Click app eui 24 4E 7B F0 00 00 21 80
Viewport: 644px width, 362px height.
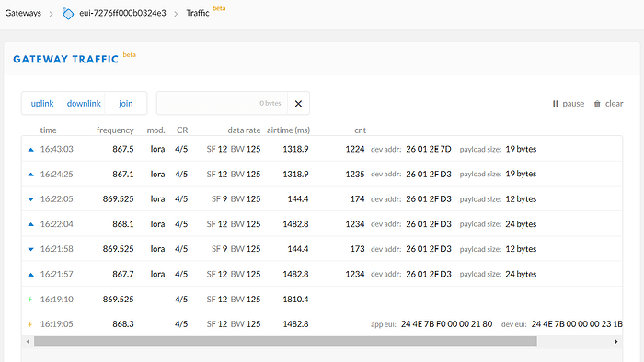(446, 324)
